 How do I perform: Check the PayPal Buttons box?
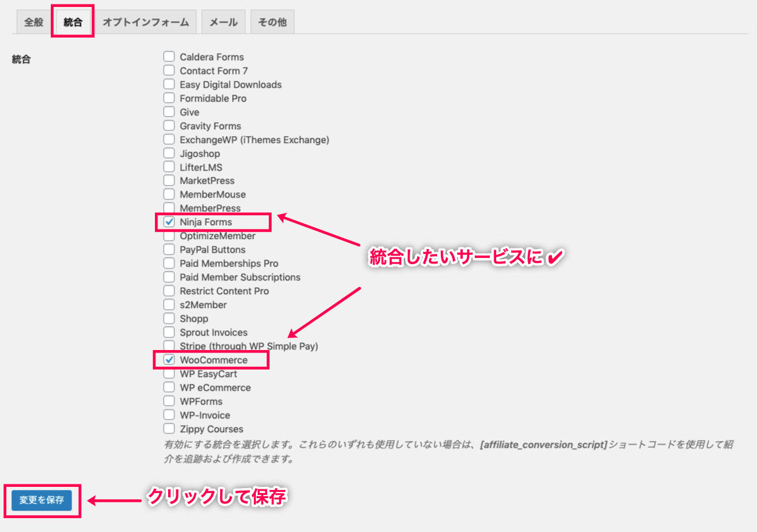point(169,250)
